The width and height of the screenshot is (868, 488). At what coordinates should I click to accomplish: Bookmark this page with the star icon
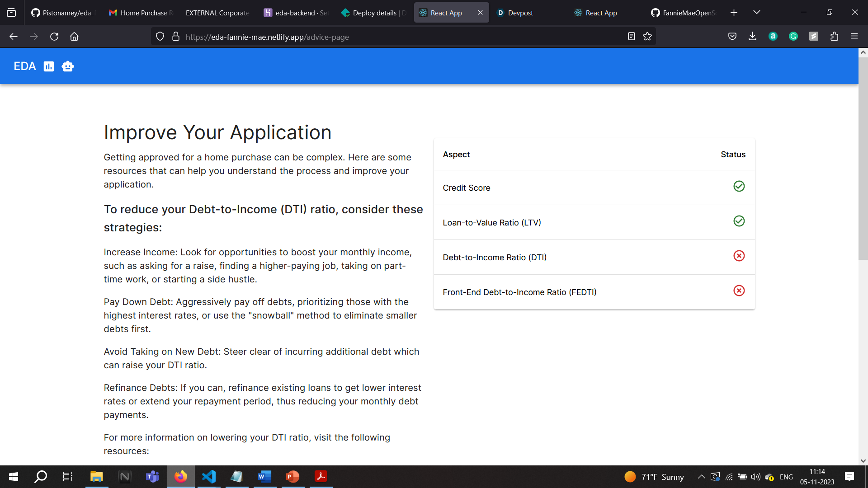tap(647, 37)
